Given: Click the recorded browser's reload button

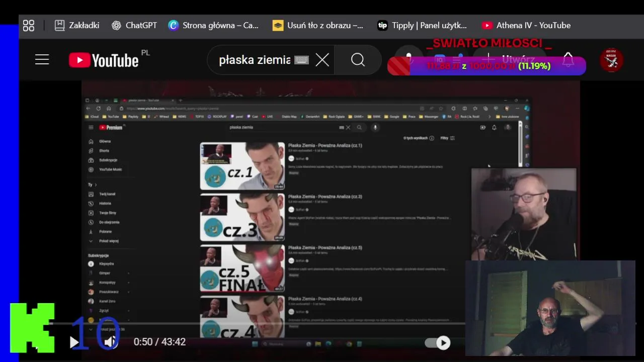Looking at the screenshot, I should 98,108.
